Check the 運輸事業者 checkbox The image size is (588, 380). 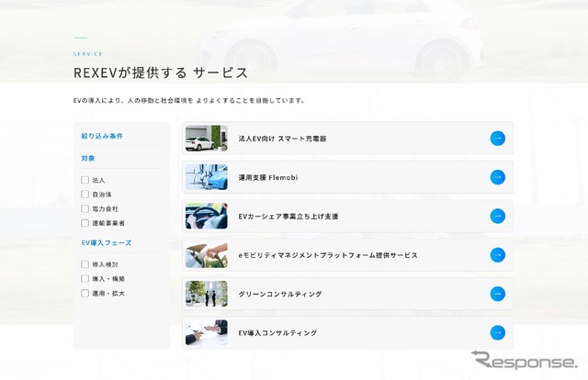[85, 223]
